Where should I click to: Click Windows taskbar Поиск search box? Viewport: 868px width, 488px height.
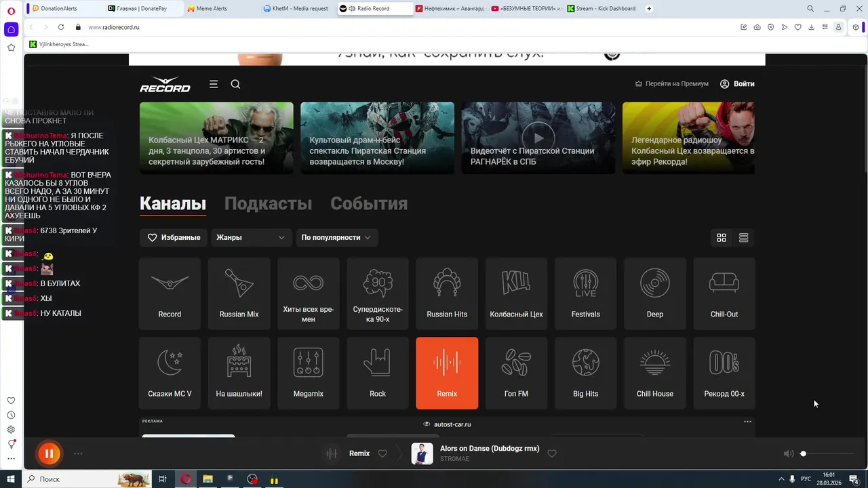pyautogui.click(x=88, y=479)
